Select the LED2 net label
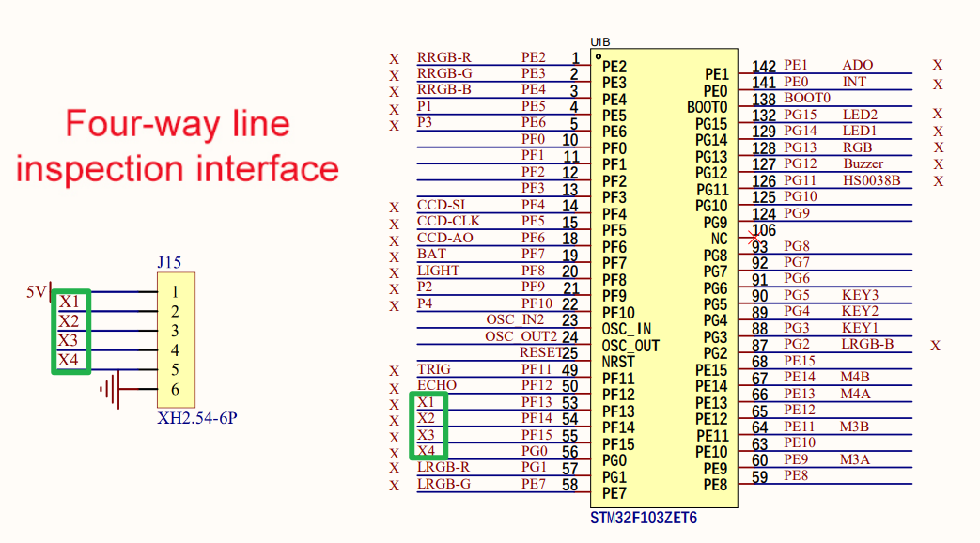This screenshot has width=980, height=543. pos(860,115)
